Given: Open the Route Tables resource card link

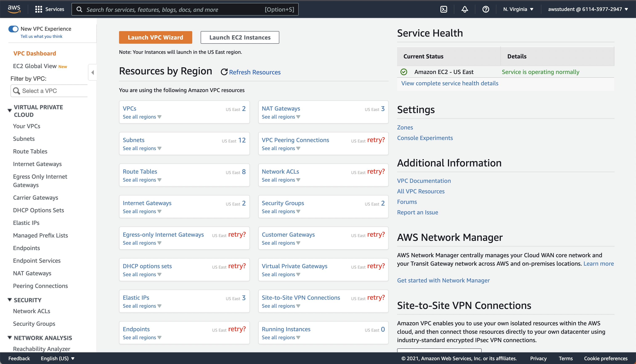Looking at the screenshot, I should click(140, 171).
